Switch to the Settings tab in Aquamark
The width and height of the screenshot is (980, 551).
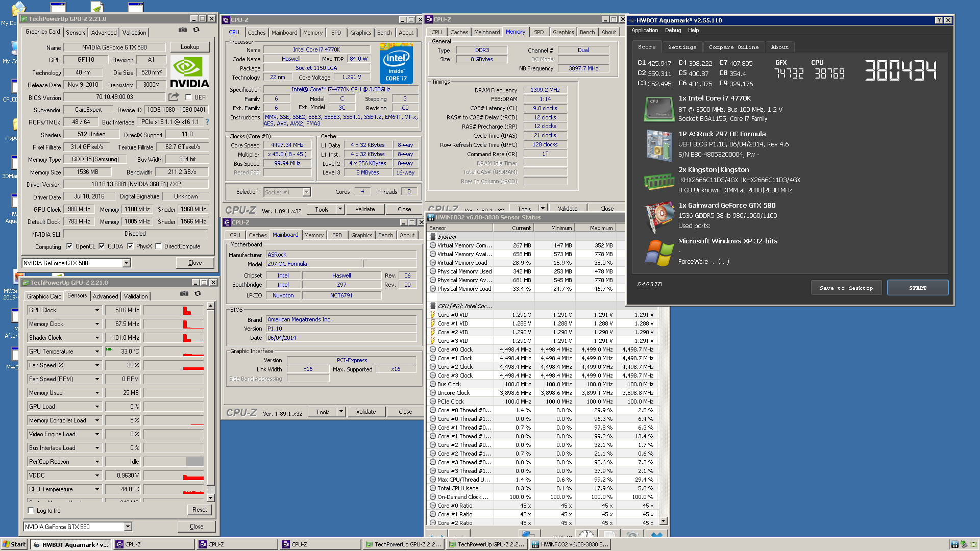(682, 47)
